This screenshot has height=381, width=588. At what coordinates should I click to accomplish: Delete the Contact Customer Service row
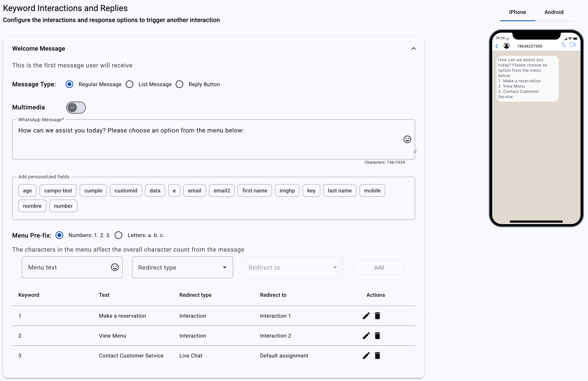click(x=377, y=356)
